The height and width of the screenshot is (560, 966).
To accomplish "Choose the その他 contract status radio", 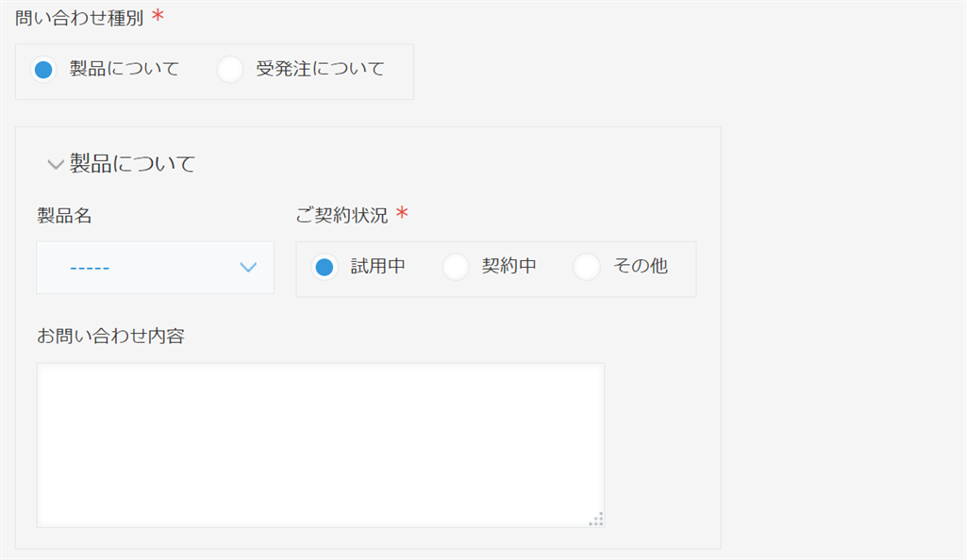I will (587, 267).
